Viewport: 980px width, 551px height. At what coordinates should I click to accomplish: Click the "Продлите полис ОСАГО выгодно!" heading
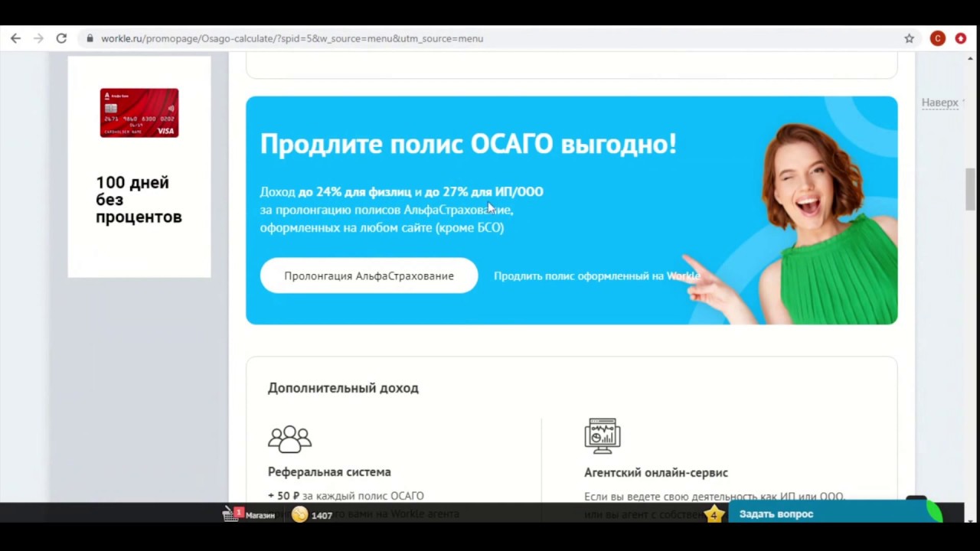pyautogui.click(x=468, y=143)
